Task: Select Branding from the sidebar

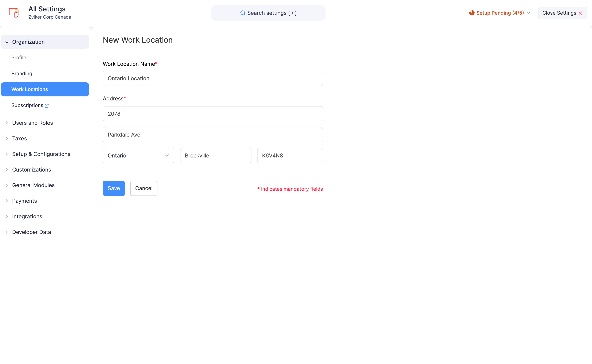Action: point(22,73)
